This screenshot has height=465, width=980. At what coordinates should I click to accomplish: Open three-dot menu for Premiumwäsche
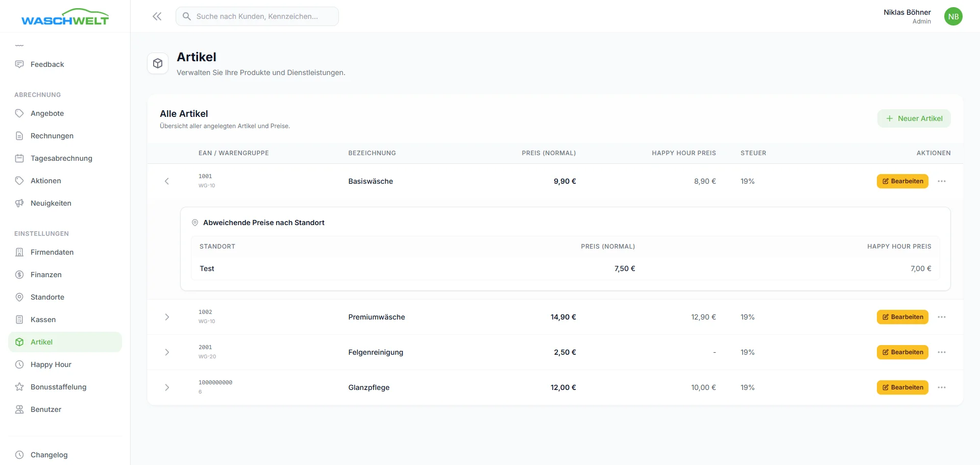tap(942, 317)
